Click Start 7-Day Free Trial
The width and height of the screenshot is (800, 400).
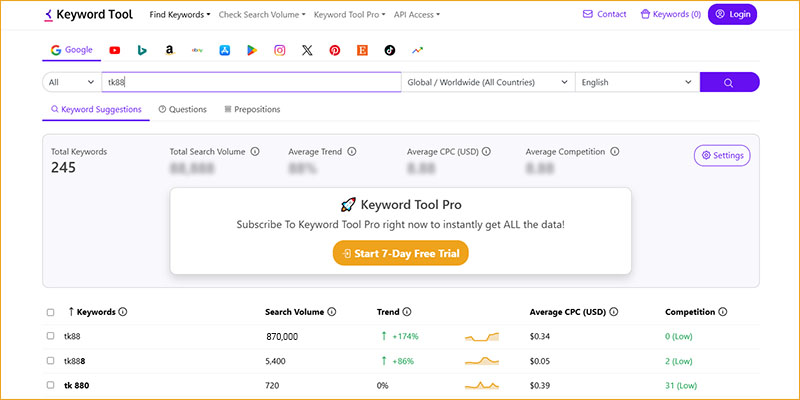(x=401, y=253)
